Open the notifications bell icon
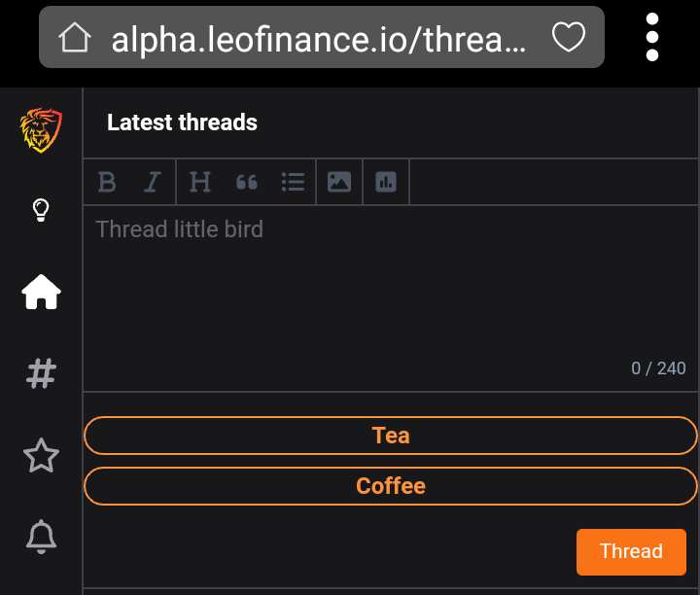The image size is (700, 595). point(41,537)
